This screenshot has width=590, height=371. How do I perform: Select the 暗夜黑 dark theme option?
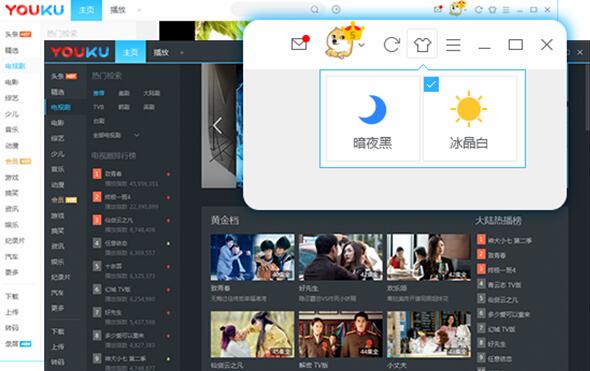[x=373, y=119]
